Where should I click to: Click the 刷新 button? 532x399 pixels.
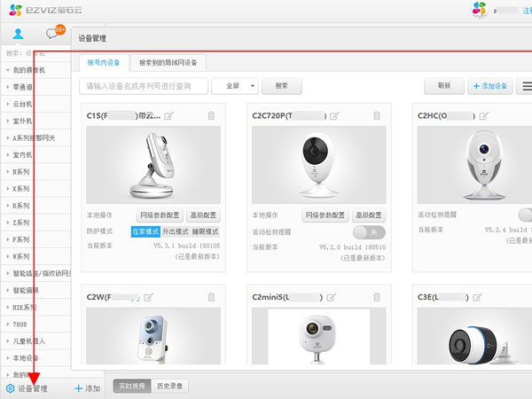tap(444, 86)
